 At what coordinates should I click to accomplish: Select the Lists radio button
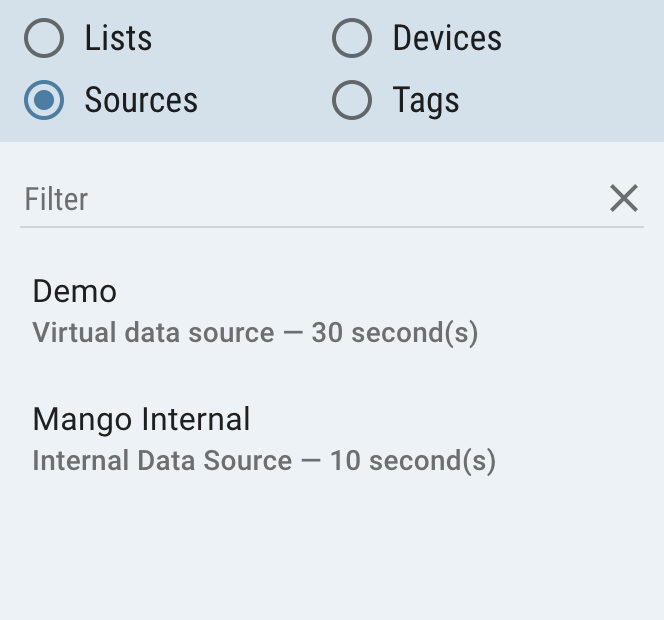click(x=44, y=39)
